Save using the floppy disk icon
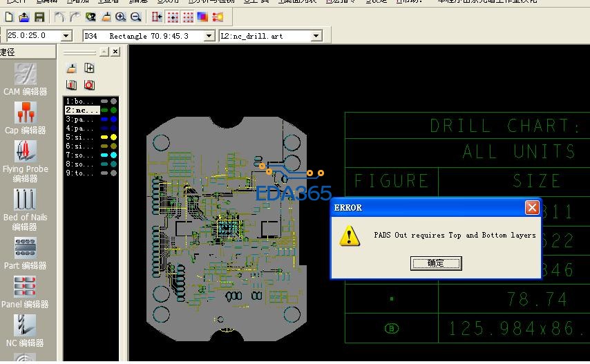The image size is (590, 364). tap(39, 17)
